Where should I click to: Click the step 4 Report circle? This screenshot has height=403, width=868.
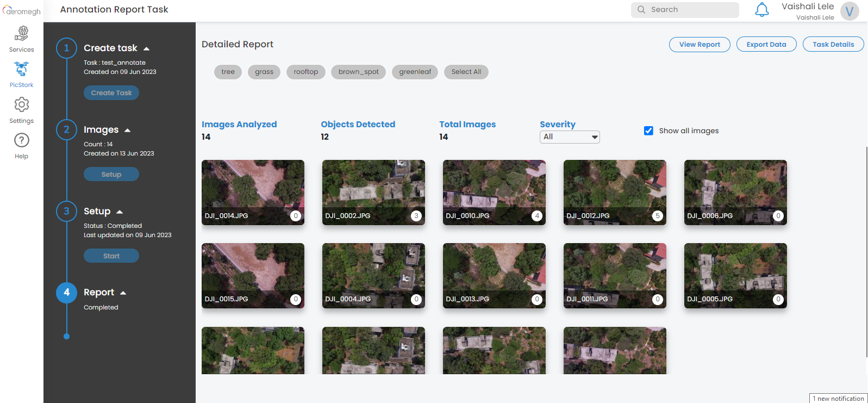click(x=66, y=293)
